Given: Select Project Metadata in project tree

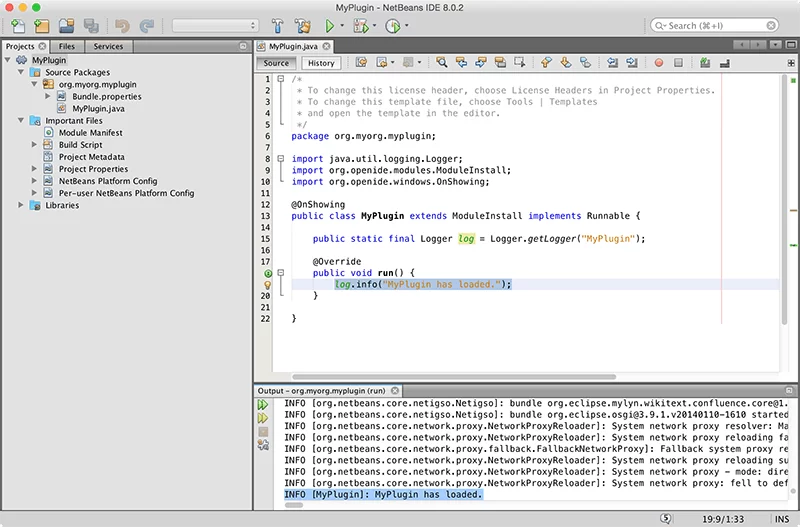Looking at the screenshot, I should click(91, 157).
